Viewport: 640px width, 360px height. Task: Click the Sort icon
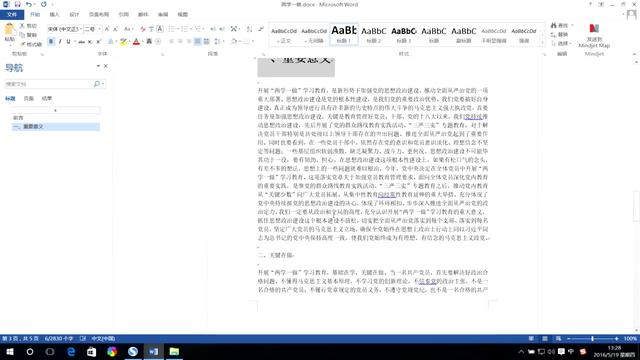point(249,29)
